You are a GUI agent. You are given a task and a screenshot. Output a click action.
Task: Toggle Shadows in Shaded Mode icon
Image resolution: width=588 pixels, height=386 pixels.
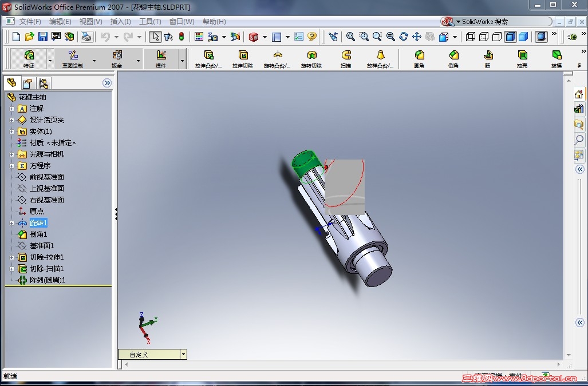[541, 37]
